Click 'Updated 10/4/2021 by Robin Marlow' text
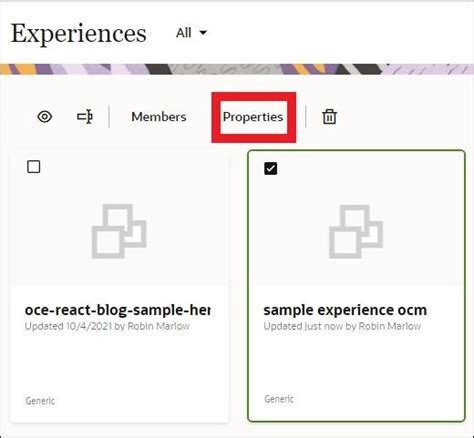 107,326
